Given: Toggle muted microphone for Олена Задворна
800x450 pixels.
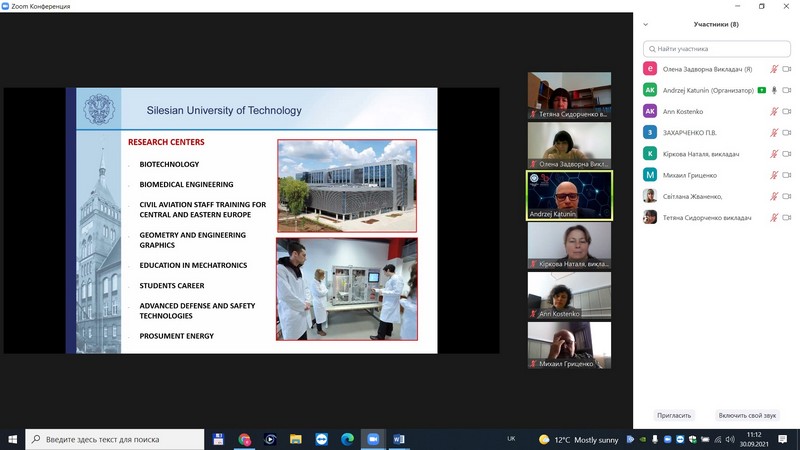Looking at the screenshot, I should click(x=774, y=69).
